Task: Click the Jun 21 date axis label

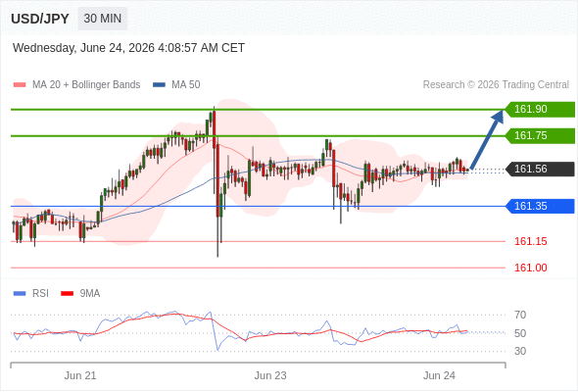Action: 80,375
